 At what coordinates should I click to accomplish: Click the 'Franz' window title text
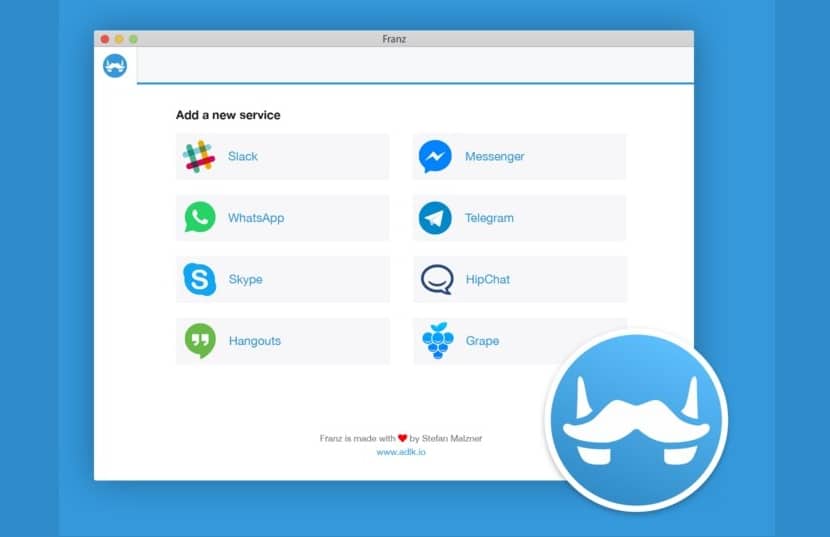394,39
